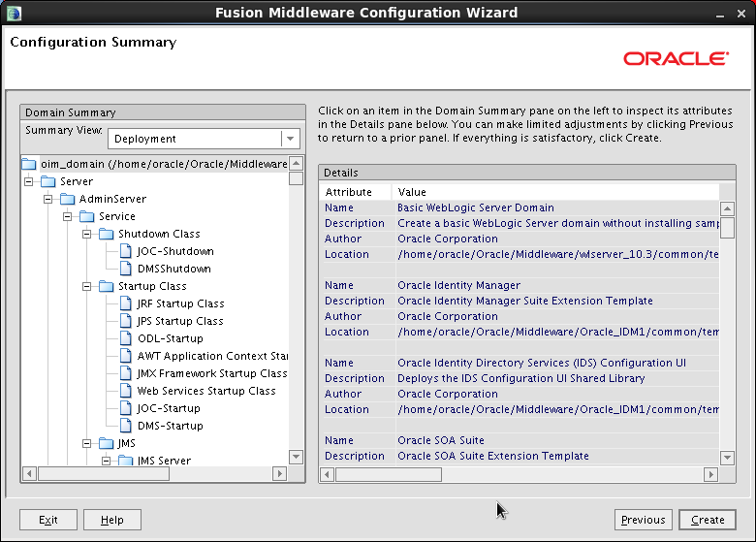Click domain tree scroll left arrow
756x542 pixels.
(29, 473)
